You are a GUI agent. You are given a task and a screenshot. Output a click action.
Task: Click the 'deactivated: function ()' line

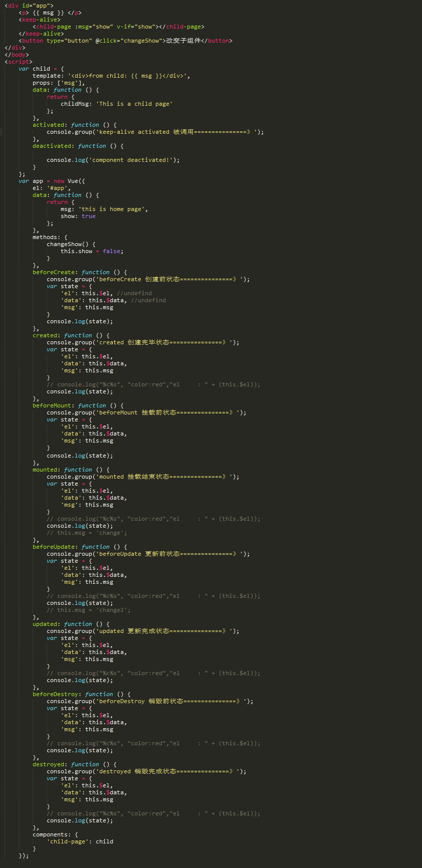[78, 146]
